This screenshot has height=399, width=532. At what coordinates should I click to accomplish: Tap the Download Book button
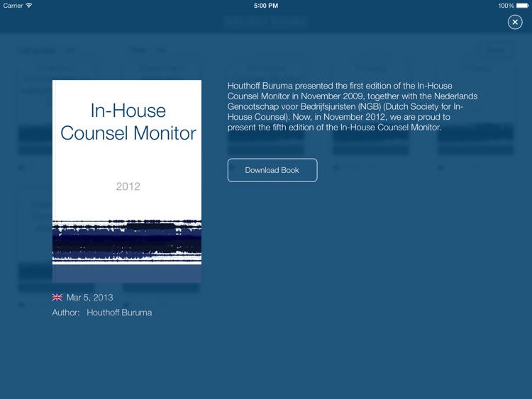(272, 170)
